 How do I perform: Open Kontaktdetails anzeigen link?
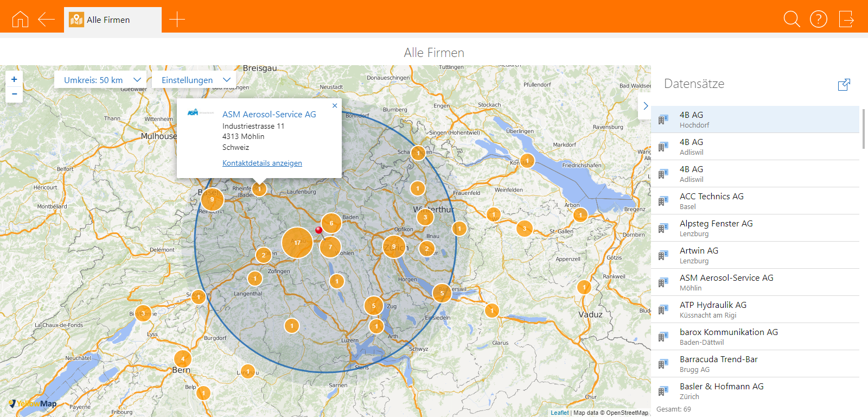coord(262,163)
